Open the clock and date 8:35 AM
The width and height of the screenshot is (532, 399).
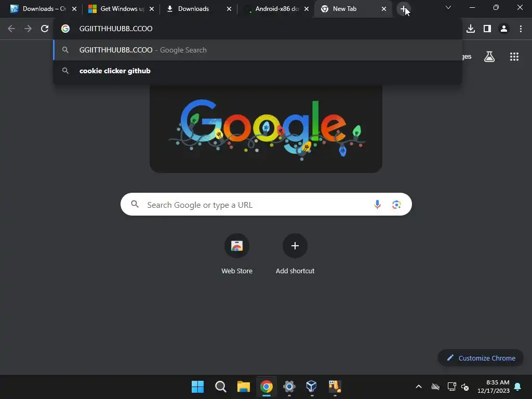(494, 387)
